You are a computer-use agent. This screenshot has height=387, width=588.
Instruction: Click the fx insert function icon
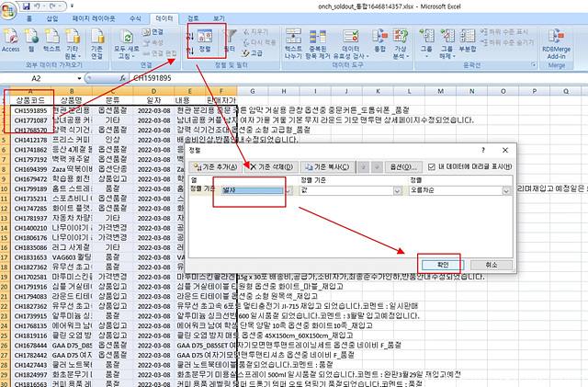point(122,78)
